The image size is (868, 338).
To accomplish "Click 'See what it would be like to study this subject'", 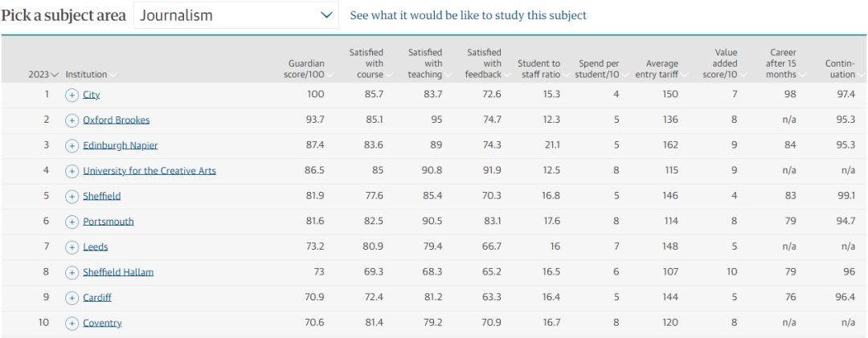I will point(469,15).
